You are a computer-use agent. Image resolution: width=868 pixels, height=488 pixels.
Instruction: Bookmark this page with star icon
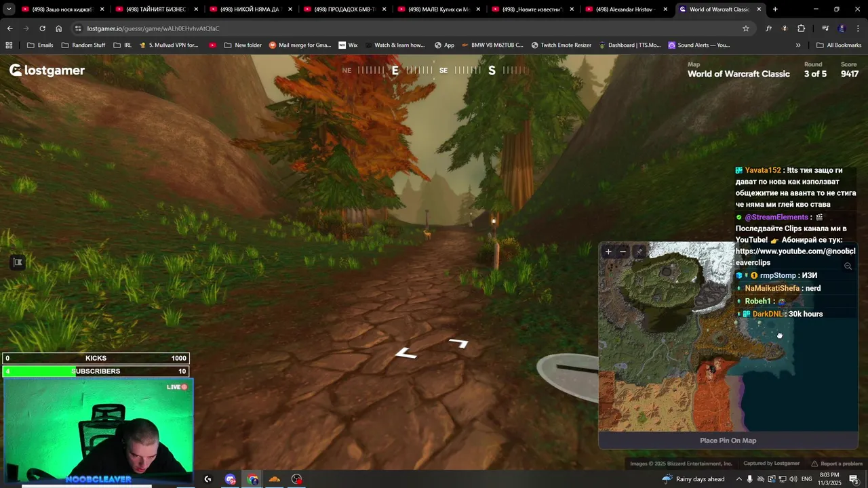[x=746, y=28]
